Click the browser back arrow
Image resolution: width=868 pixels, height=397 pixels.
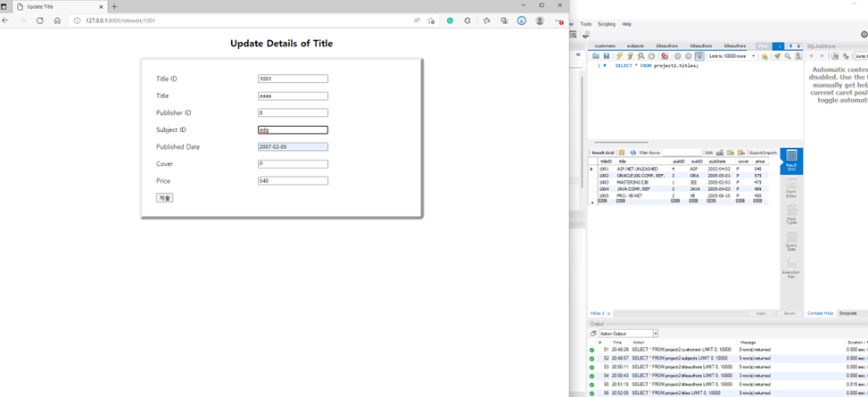[x=5, y=21]
